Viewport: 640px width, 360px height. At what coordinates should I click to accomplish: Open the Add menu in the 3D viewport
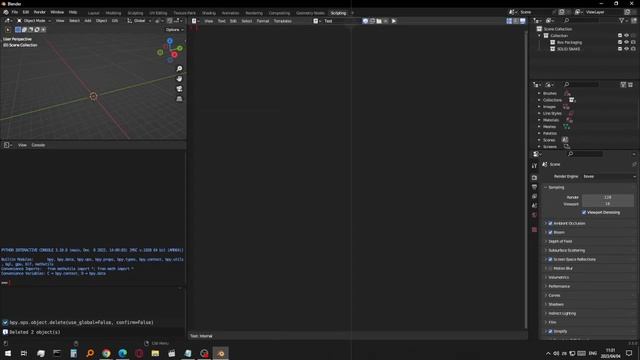(x=88, y=20)
